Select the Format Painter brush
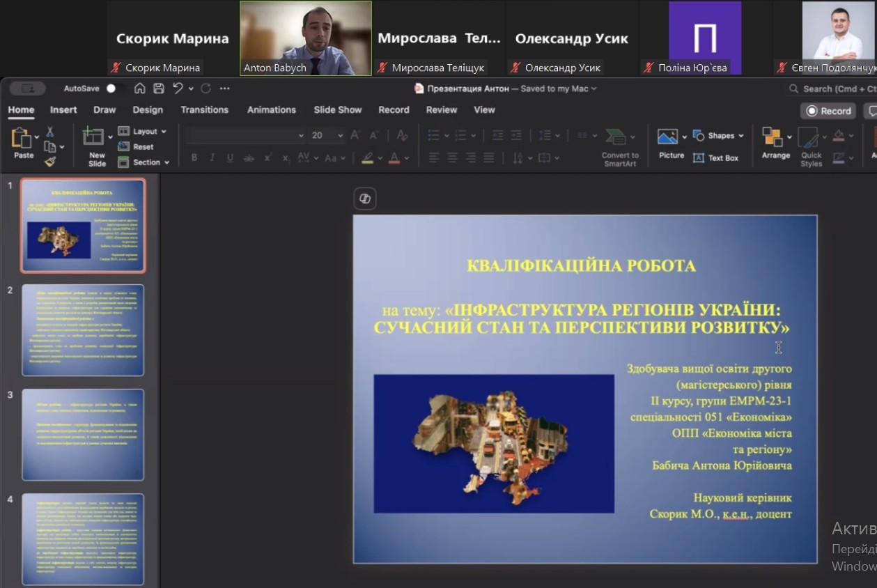 pyautogui.click(x=50, y=162)
